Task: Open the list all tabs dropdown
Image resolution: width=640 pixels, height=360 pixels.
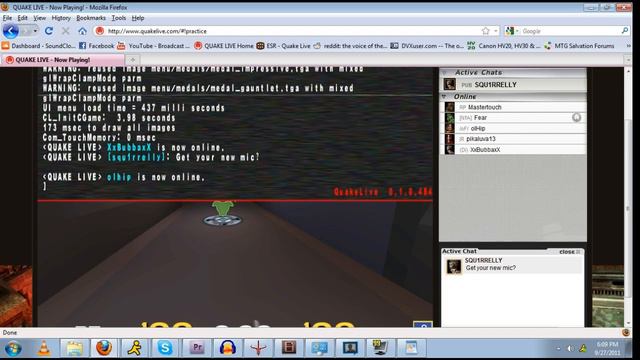Action: point(628,60)
